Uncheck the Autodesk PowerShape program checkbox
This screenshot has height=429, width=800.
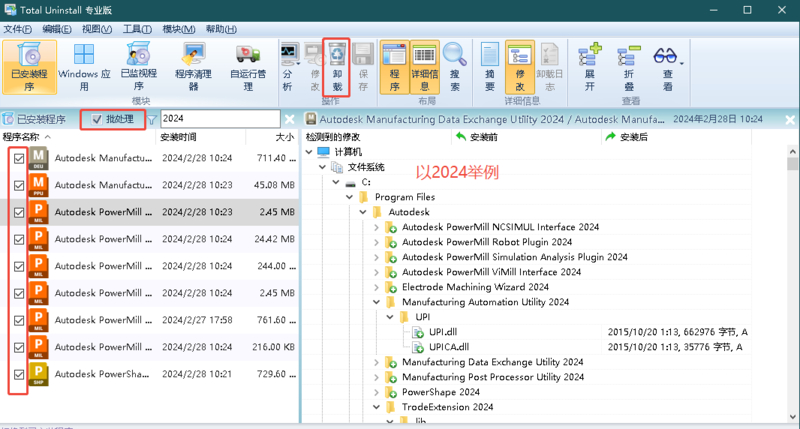[19, 374]
